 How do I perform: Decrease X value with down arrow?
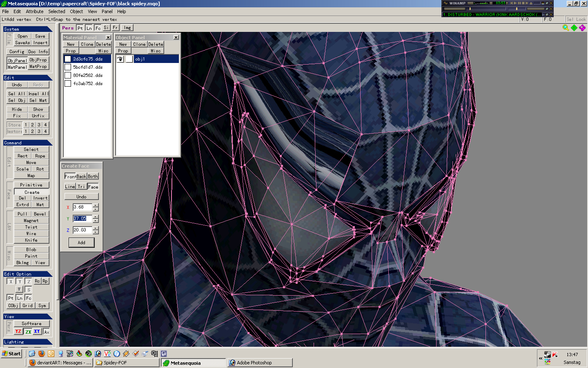coord(96,209)
